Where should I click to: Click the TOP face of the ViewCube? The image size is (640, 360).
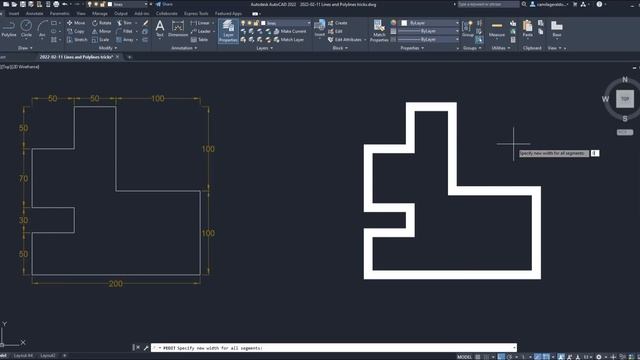625,99
